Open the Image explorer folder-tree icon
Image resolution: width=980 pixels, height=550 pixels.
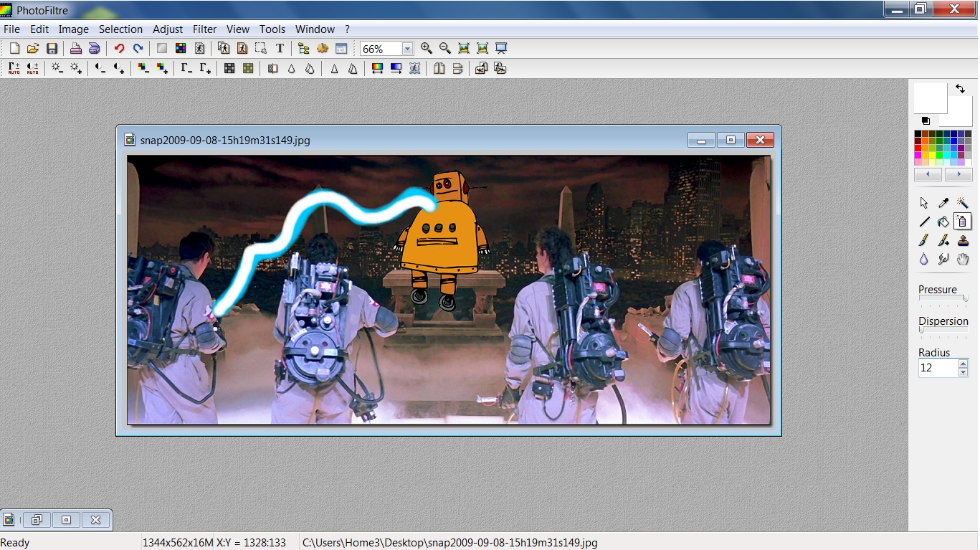[304, 49]
